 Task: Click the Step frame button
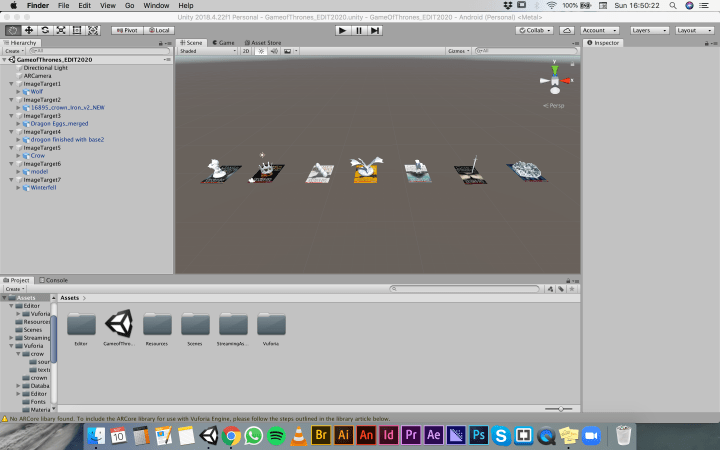pos(375,30)
